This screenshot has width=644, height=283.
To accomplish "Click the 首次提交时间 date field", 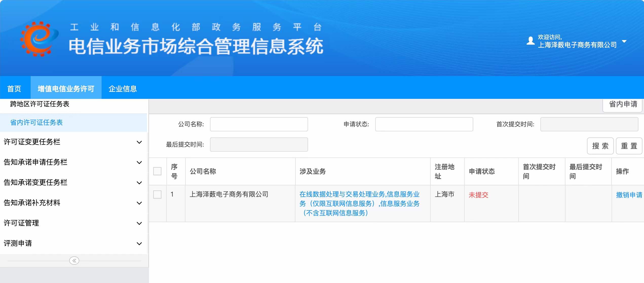I will (x=589, y=124).
